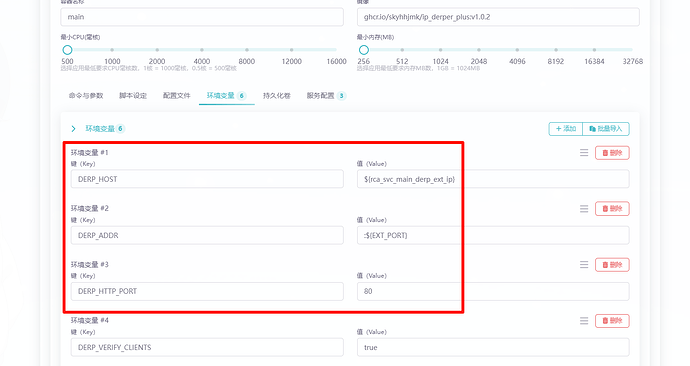The image size is (690, 366).
Task: Click the DERP_ADDR key field
Action: coord(207,235)
